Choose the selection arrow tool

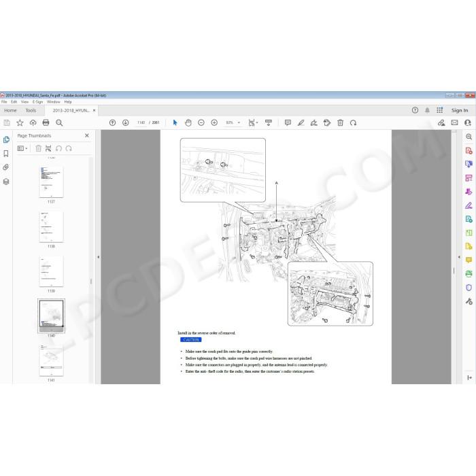pyautogui.click(x=175, y=122)
